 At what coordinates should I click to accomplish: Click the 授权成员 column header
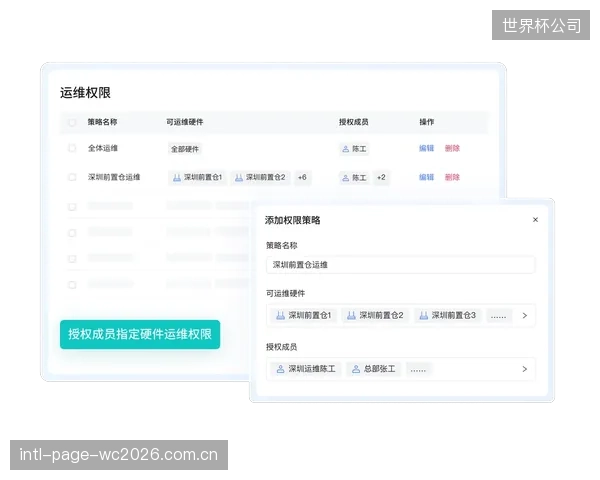(354, 122)
